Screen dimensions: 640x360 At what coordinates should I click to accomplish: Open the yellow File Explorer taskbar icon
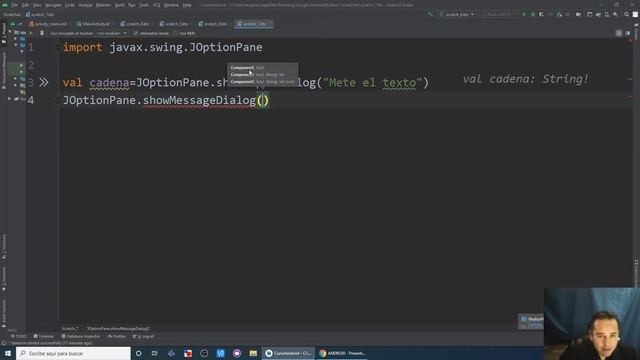tap(253, 353)
